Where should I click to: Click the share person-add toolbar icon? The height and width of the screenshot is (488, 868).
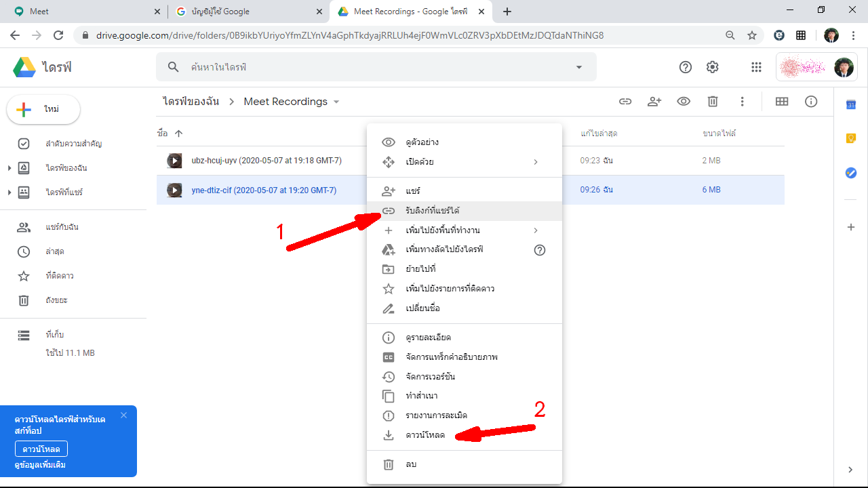point(654,102)
